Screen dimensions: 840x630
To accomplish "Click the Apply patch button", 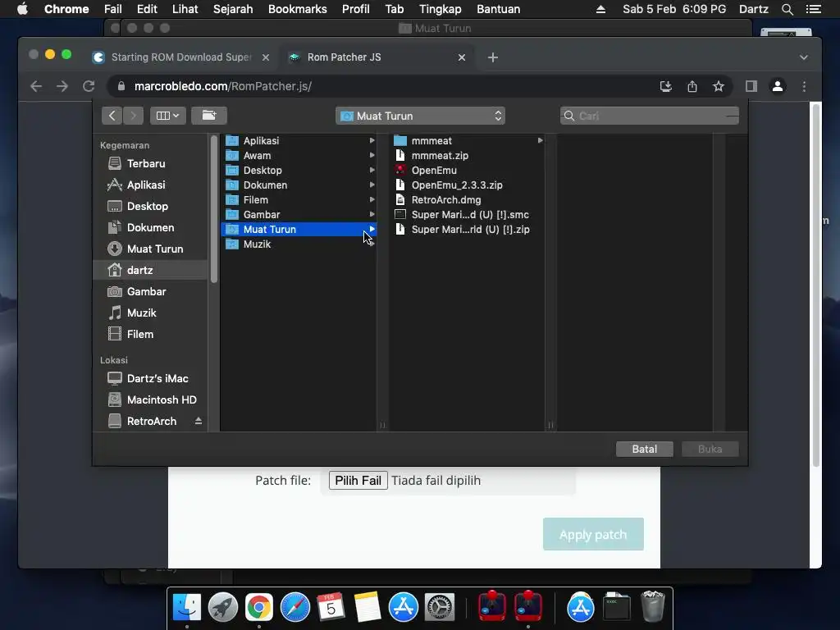I will pos(593,534).
